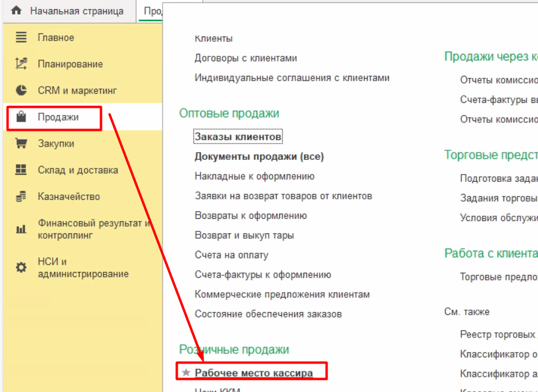Screen dimensions: 538x392
Task: Open the Продажи section in sidebar
Action: click(x=58, y=117)
